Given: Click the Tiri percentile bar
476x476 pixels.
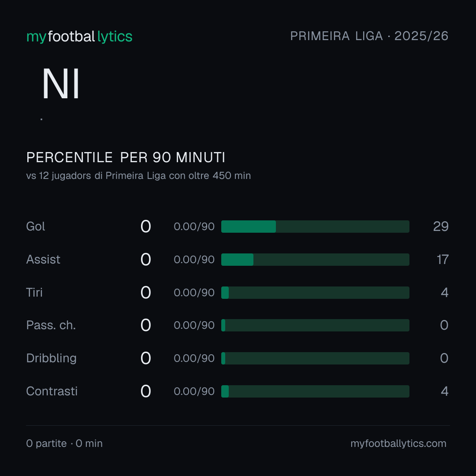Looking at the screenshot, I should pos(315,293).
